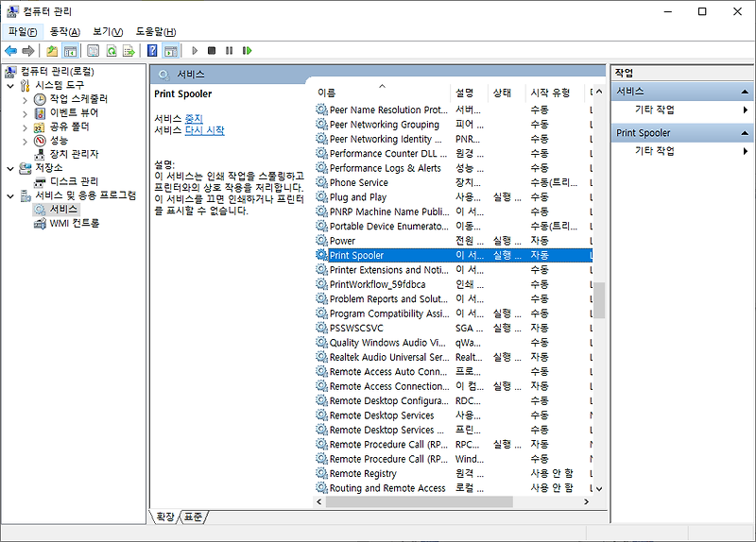This screenshot has height=542, width=756.
Task: Select the Phone Service row
Action: click(454, 182)
